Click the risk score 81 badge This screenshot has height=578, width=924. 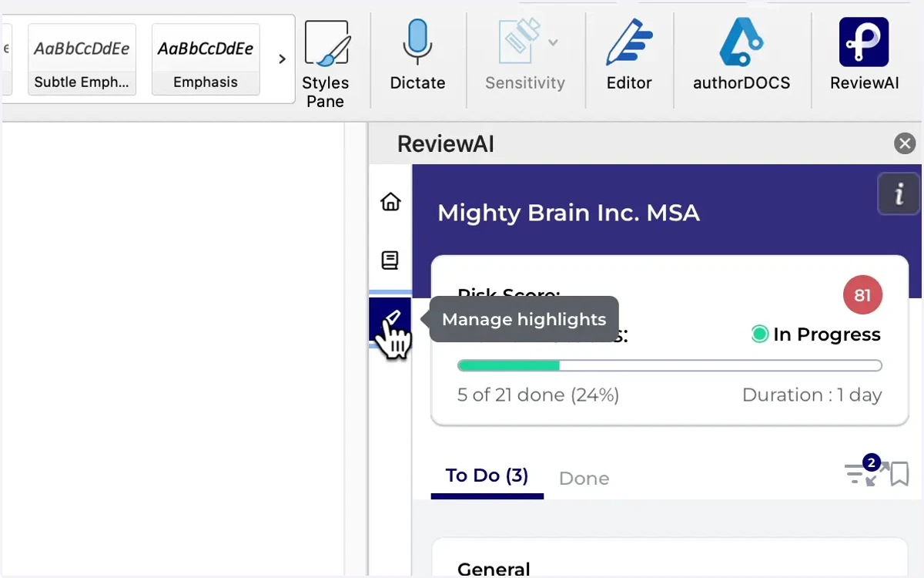click(862, 295)
